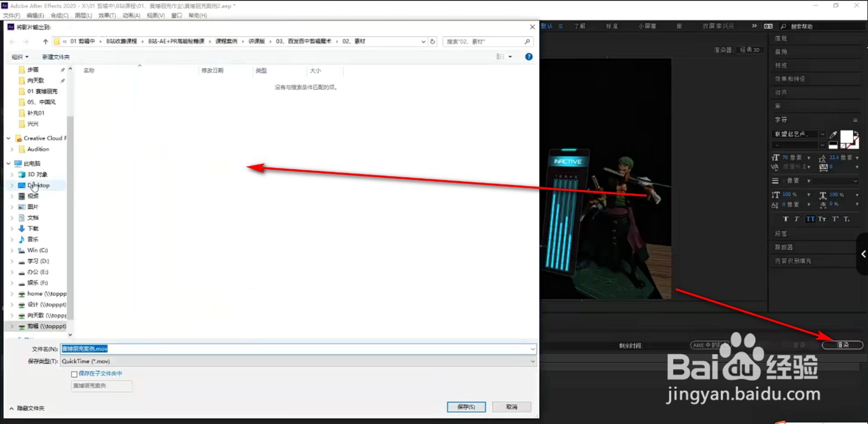Viewport: 868px width, 424px height.
Task: Swap fill and stroke colors
Action: coord(856,133)
